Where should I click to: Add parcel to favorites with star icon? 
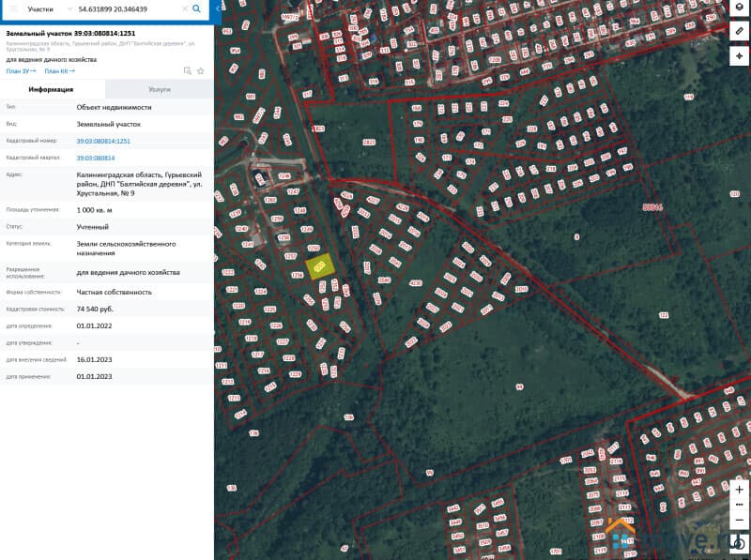pos(200,70)
